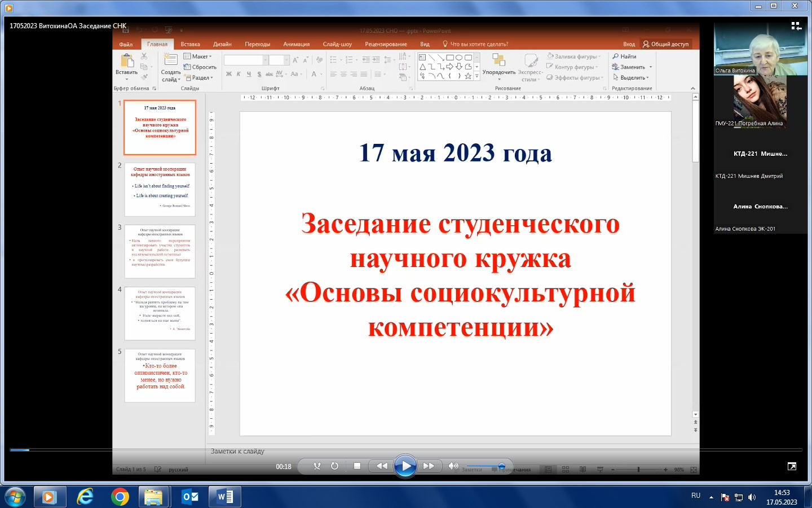The height and width of the screenshot is (508, 812).
Task: Click the bulleted list icon
Action: pyautogui.click(x=333, y=60)
